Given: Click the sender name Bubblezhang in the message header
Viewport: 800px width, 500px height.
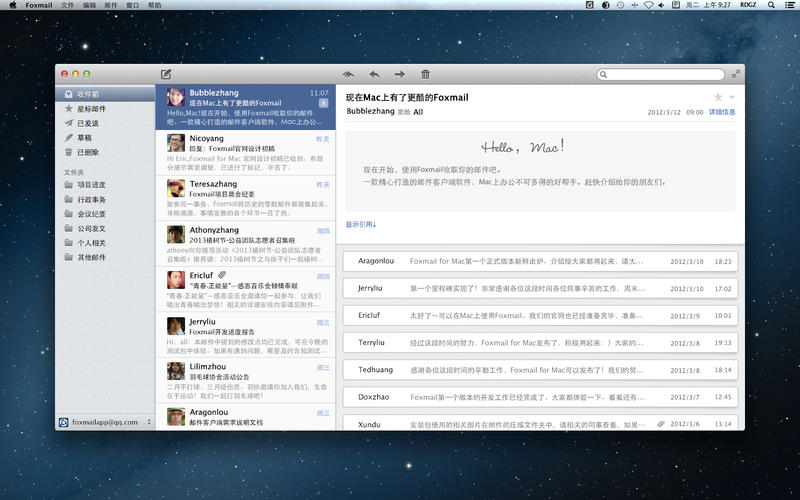Looking at the screenshot, I should [x=370, y=111].
